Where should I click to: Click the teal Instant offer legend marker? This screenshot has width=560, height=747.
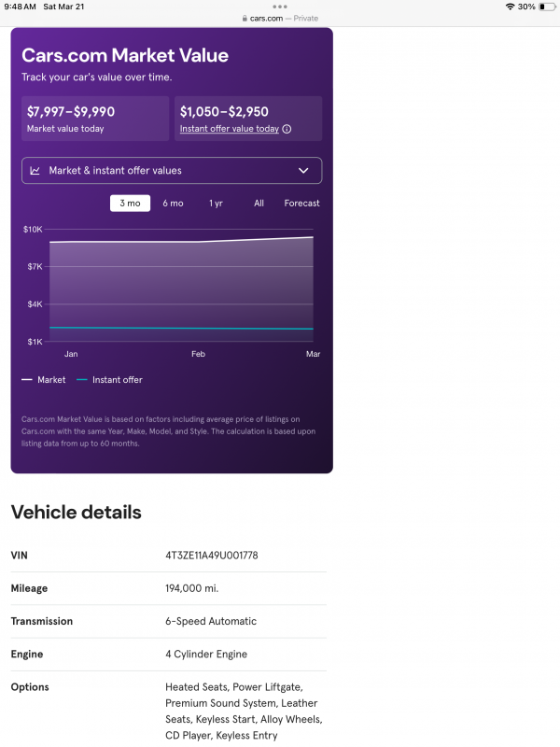coord(82,380)
